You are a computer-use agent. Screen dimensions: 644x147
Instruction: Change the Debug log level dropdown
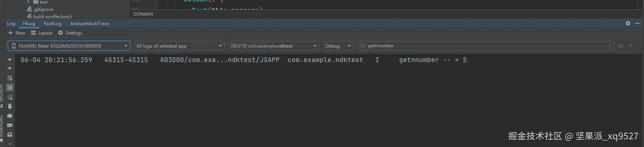click(338, 46)
